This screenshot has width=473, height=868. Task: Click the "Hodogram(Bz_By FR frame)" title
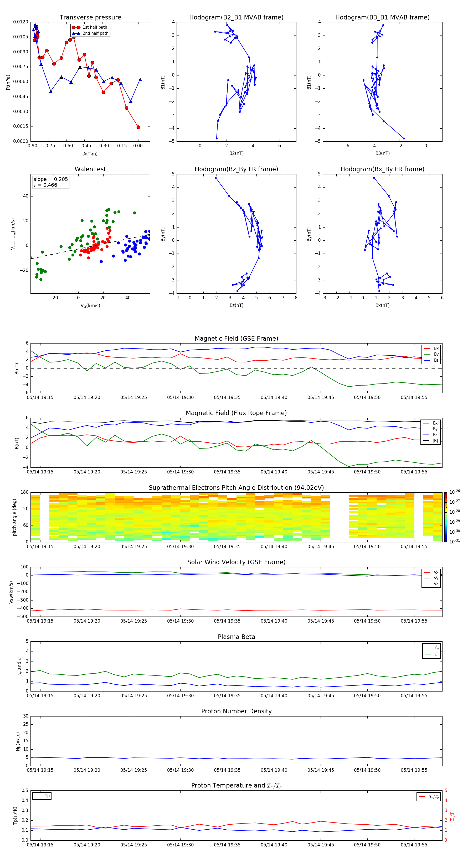click(236, 169)
